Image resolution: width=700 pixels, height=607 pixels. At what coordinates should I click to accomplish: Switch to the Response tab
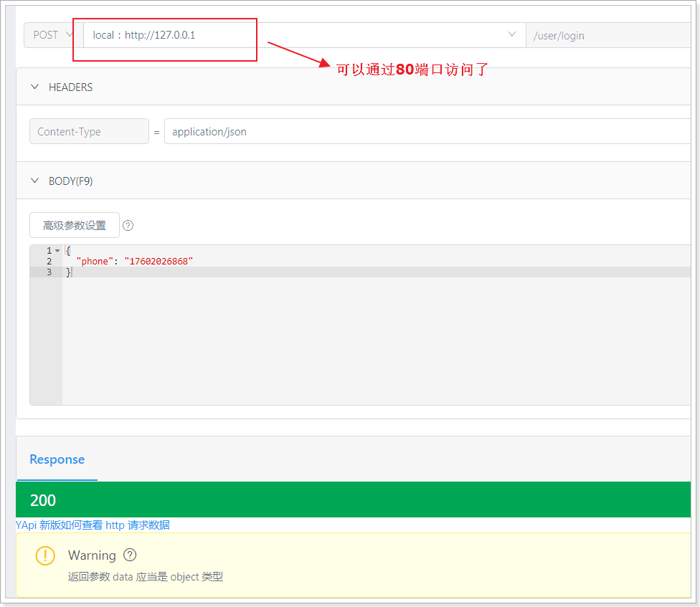coord(57,459)
